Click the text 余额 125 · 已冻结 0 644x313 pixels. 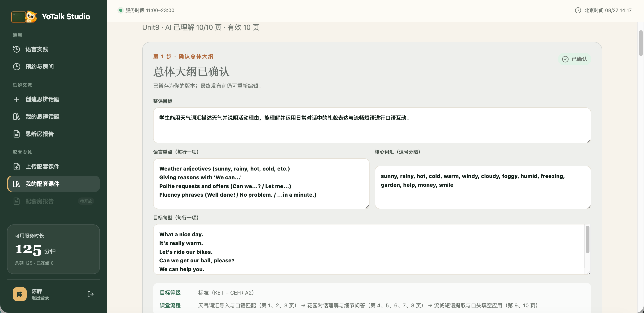(34, 263)
